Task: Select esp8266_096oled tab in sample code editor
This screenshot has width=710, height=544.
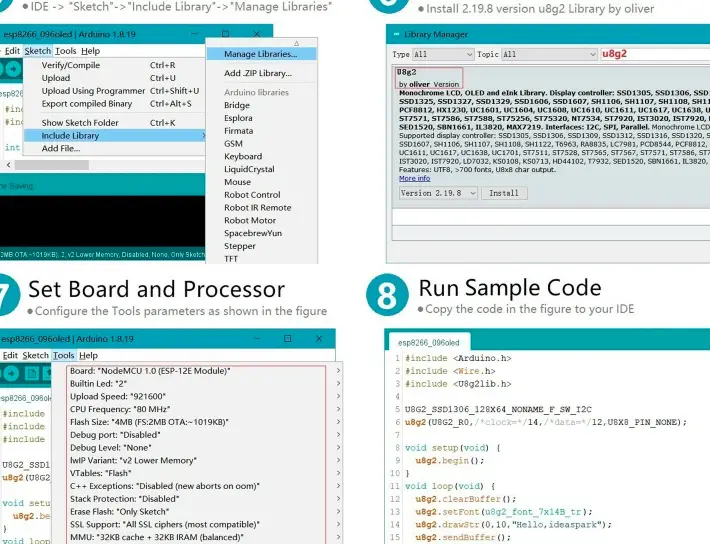Action: [428, 342]
